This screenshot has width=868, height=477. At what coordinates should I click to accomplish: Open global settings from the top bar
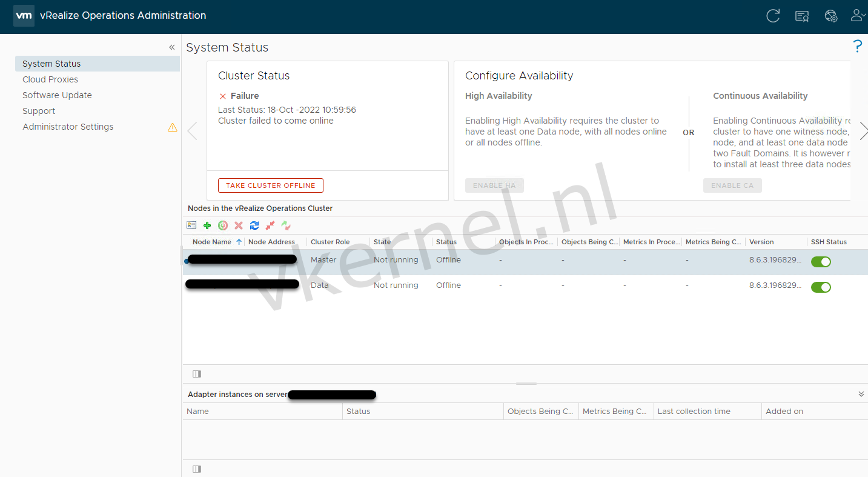click(831, 16)
